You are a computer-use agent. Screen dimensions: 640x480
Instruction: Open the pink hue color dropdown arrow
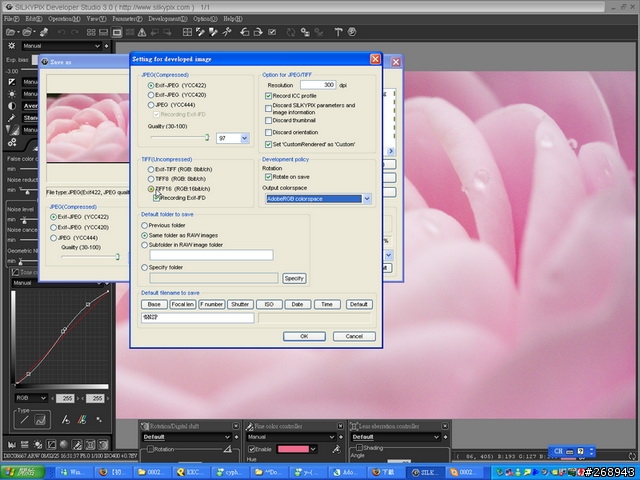coord(313,449)
